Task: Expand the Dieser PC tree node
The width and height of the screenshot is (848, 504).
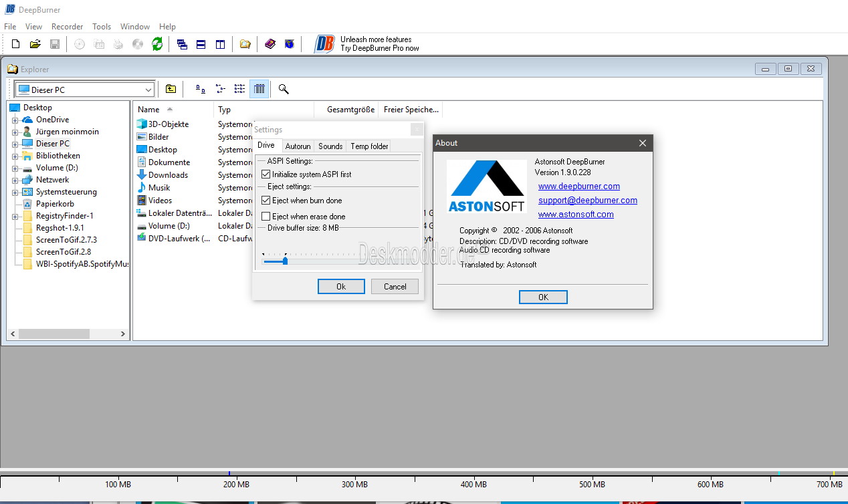Action: coord(15,144)
